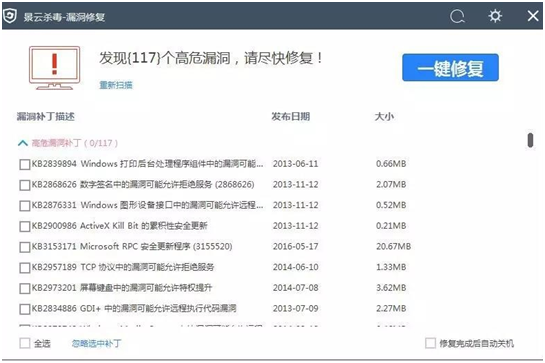Check the KB2957189 TCP patch checkbox
This screenshot has width=545, height=363.
(x=25, y=268)
